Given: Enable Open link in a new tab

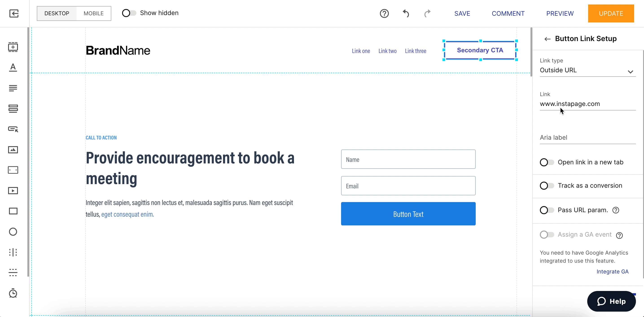Looking at the screenshot, I should pos(547,162).
